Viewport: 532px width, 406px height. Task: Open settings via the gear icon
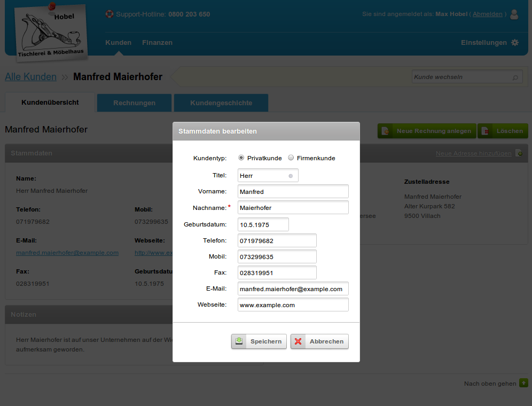tap(515, 43)
